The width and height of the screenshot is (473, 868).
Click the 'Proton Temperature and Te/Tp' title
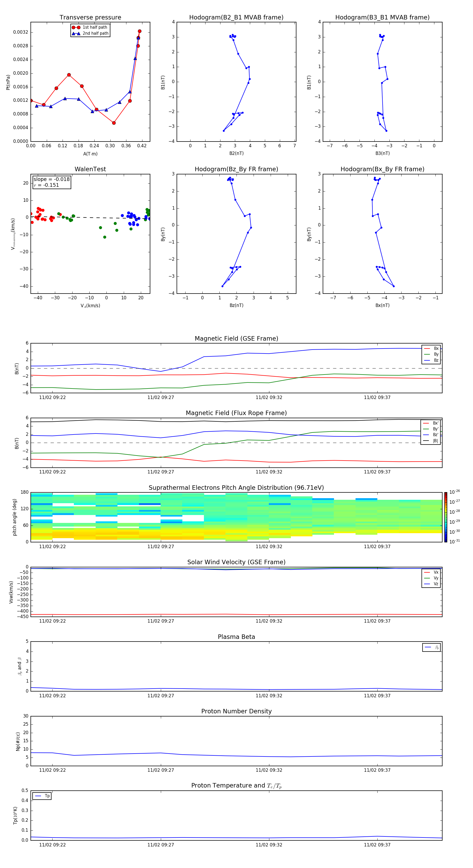[236, 786]
